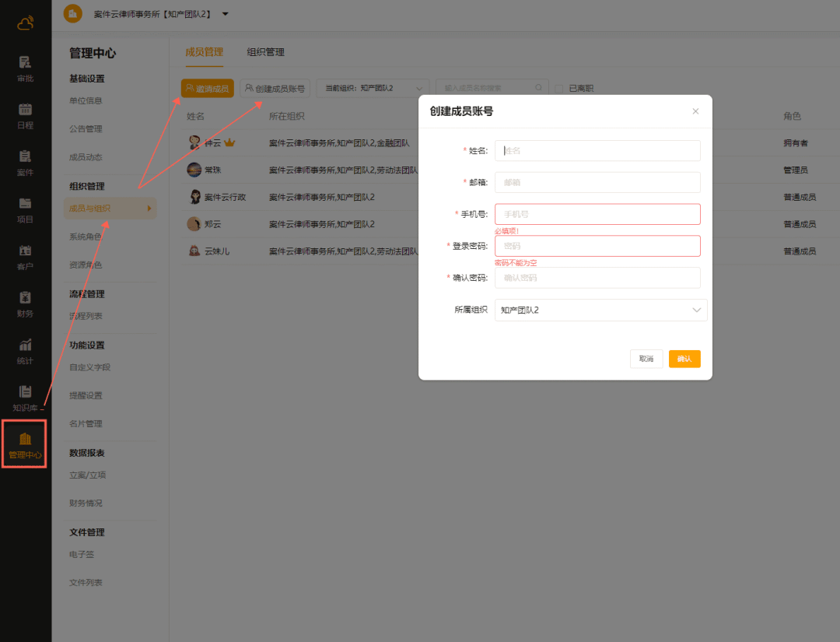This screenshot has height=642, width=840.
Task: Open the 当前组织 filter dropdown
Action: pyautogui.click(x=373, y=89)
